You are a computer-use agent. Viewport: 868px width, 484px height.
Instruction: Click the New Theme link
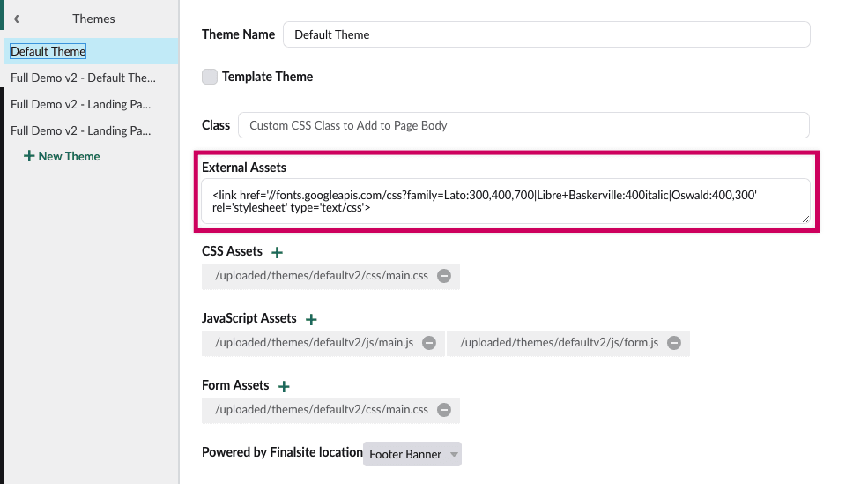[x=62, y=156]
